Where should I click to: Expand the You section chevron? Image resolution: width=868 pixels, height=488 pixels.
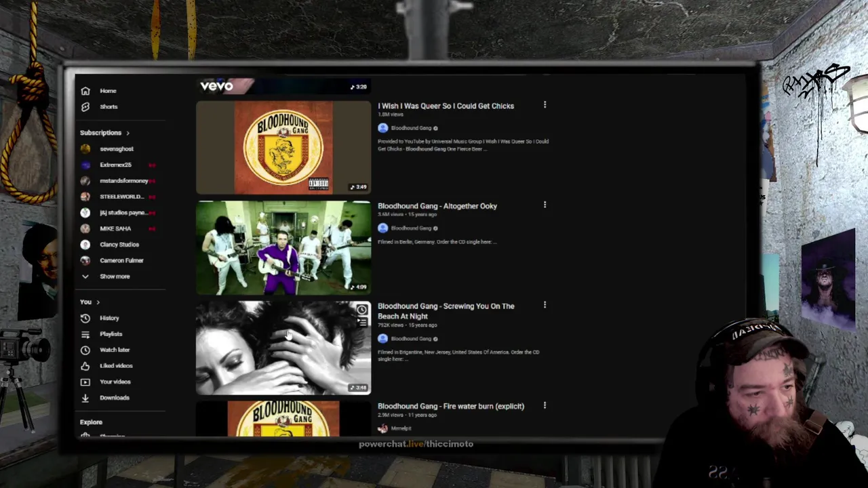(98, 302)
